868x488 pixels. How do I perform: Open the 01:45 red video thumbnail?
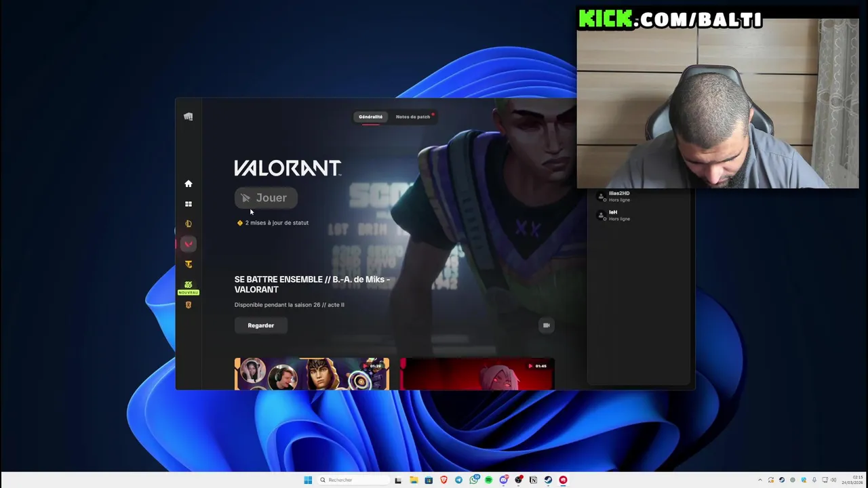click(x=477, y=374)
